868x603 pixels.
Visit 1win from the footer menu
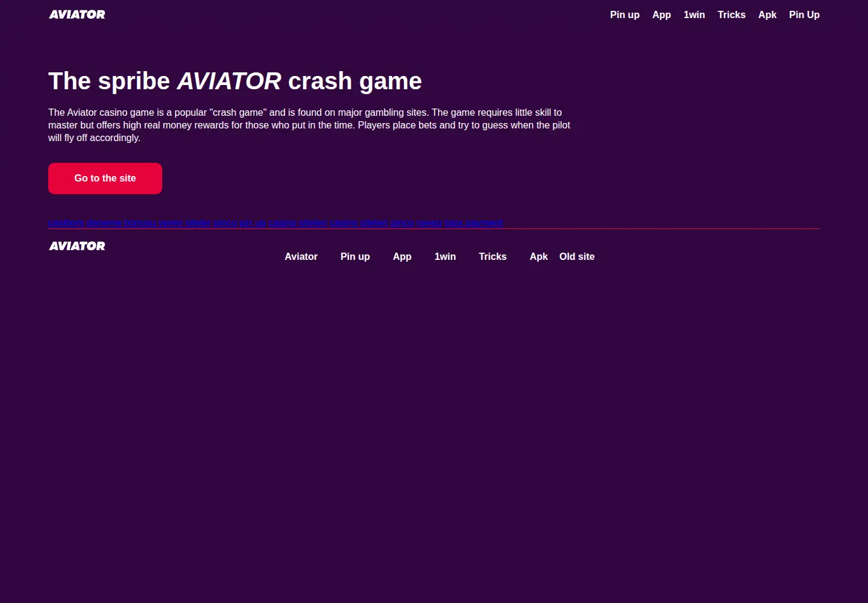tap(445, 256)
